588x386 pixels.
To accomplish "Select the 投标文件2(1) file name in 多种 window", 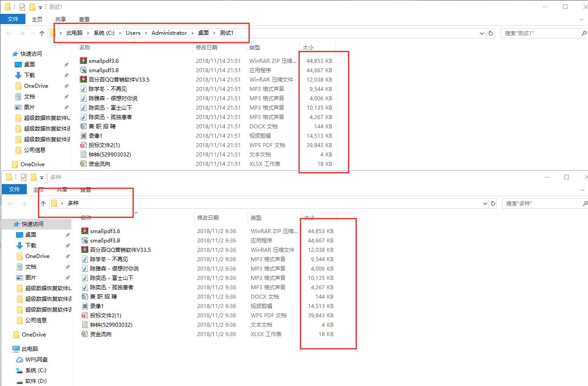I will coord(105,315).
